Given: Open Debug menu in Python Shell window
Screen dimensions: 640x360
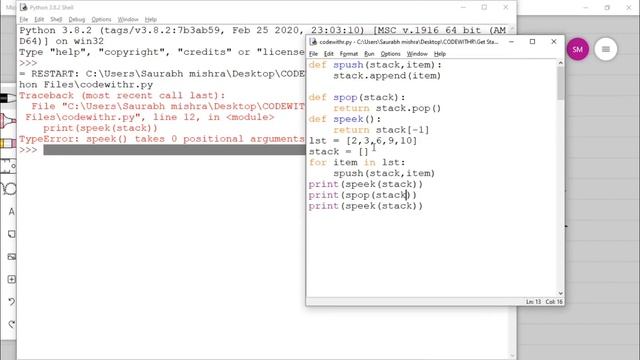Looking at the screenshot, I should pyautogui.click(x=77, y=19).
